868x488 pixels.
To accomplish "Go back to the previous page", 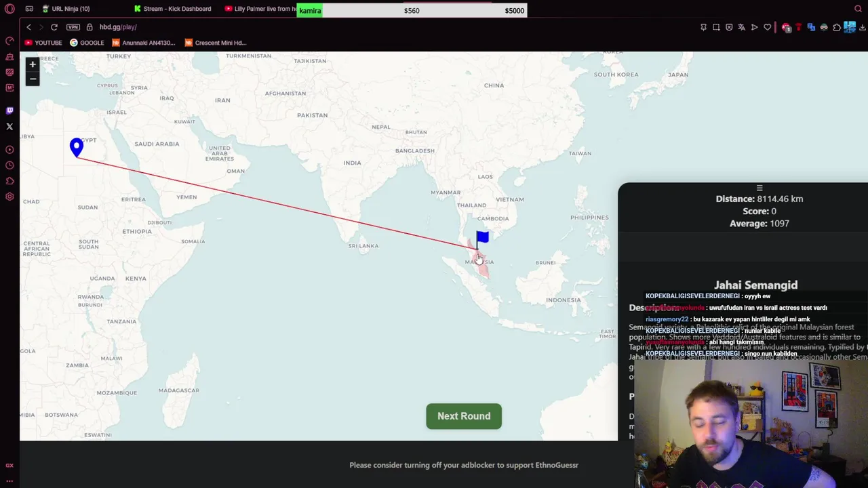I will (28, 27).
